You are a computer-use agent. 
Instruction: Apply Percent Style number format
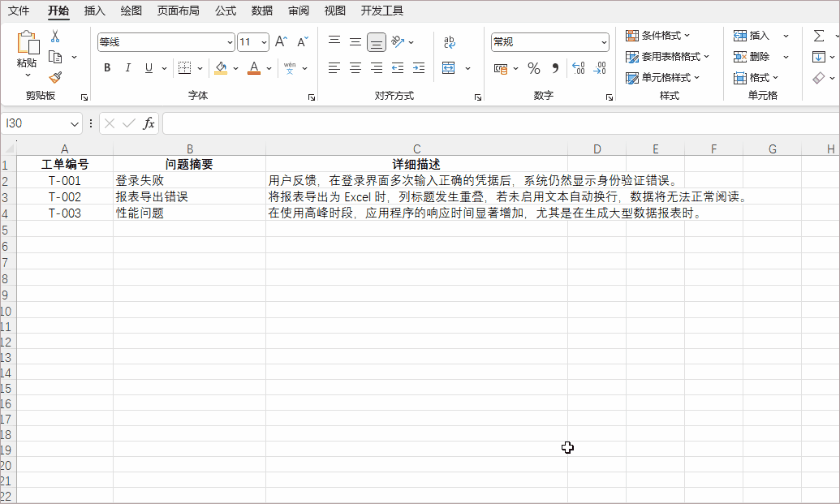pos(533,68)
